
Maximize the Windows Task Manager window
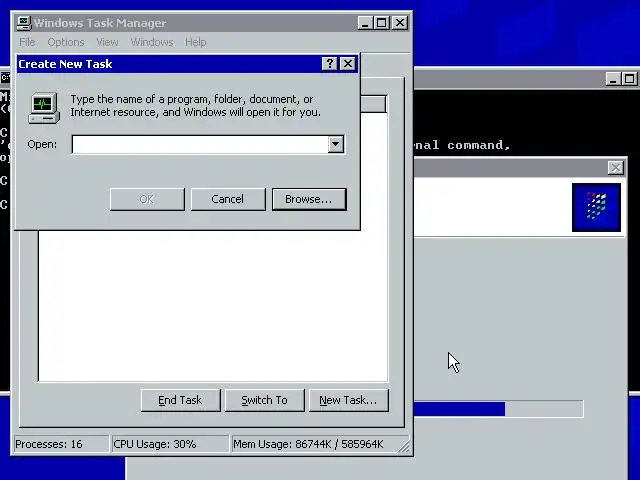coord(382,23)
